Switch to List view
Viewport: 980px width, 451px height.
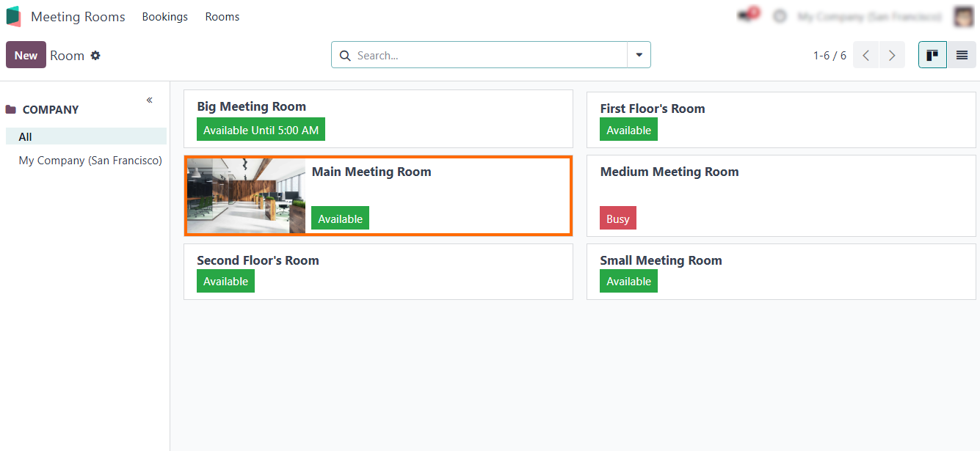pyautogui.click(x=962, y=55)
